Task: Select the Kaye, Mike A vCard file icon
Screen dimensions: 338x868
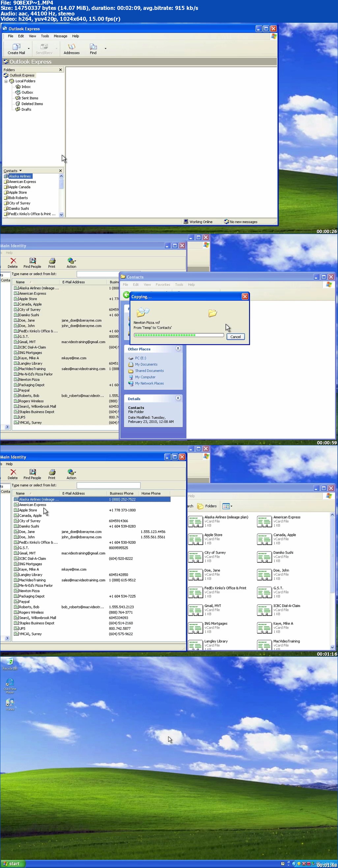Action: [x=264, y=628]
